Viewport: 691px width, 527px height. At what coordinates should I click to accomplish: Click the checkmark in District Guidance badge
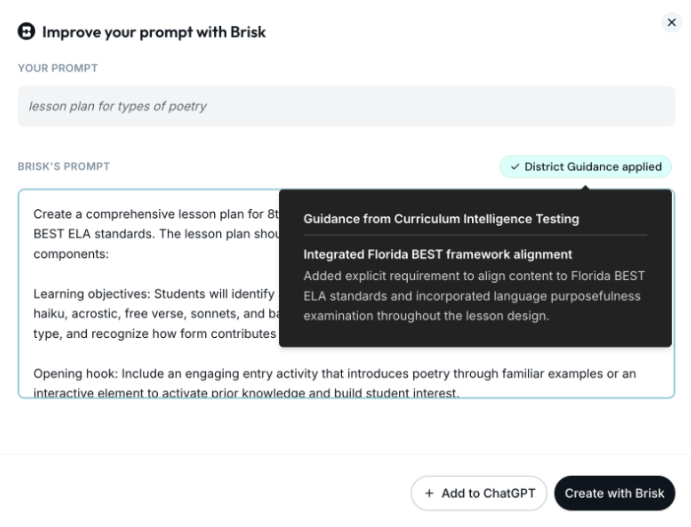click(515, 167)
